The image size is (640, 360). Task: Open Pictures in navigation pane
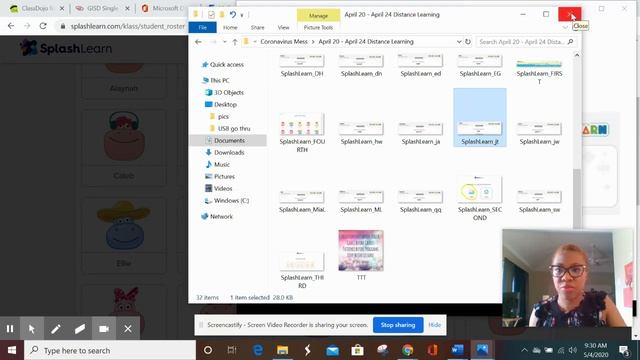pos(224,176)
